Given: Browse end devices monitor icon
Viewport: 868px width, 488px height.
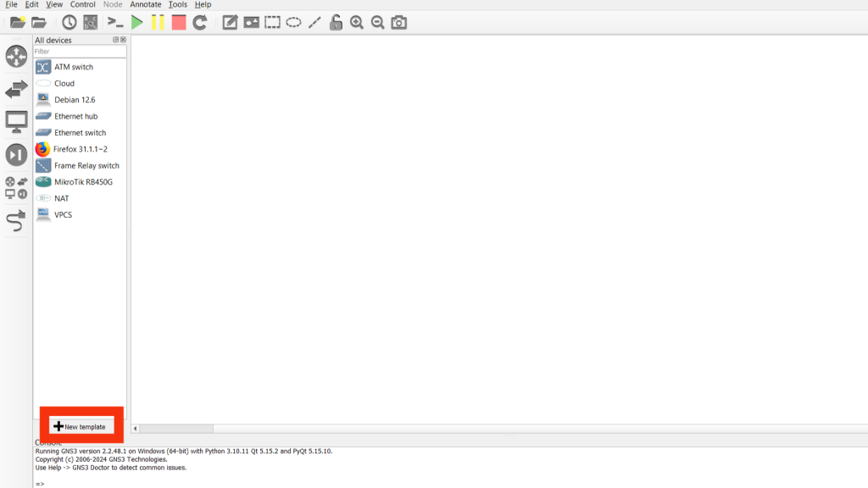Looking at the screenshot, I should 16,121.
